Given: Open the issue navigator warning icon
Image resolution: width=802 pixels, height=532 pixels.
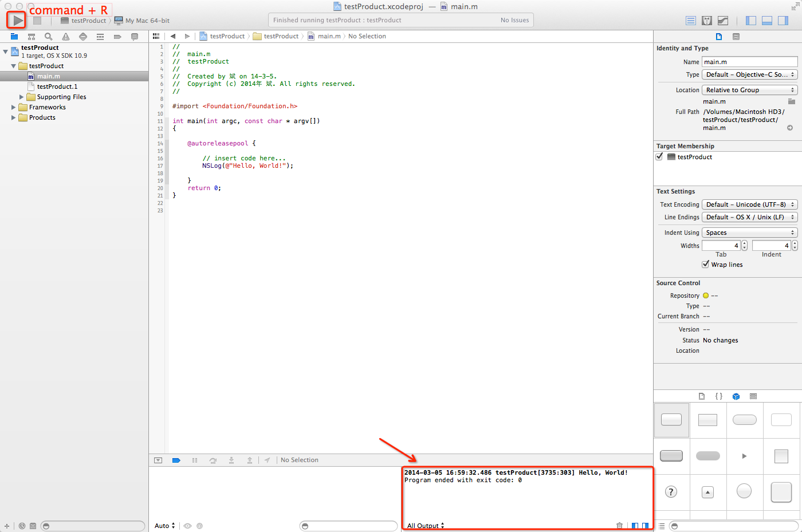Looking at the screenshot, I should (66, 37).
